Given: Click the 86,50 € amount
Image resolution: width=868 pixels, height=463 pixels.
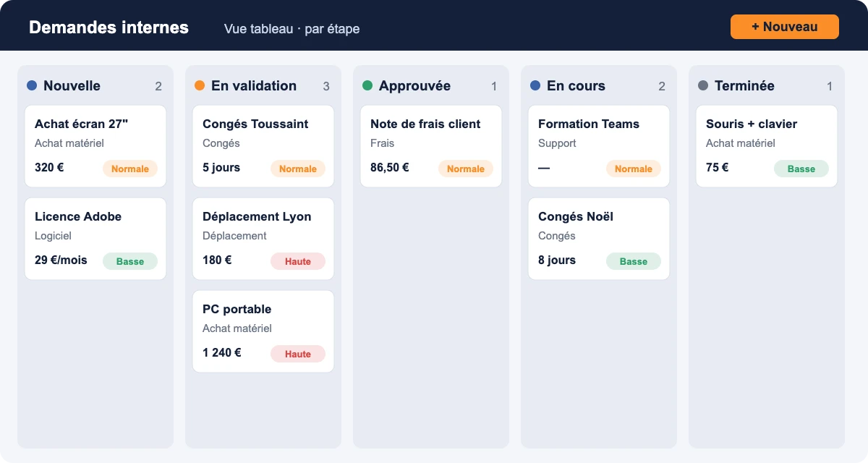Looking at the screenshot, I should pos(390,167).
